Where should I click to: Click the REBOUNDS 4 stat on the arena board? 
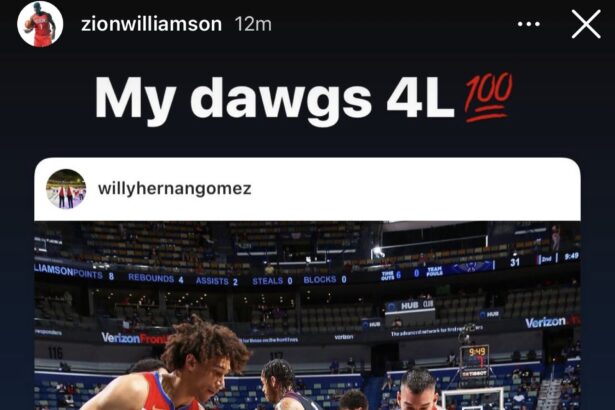point(156,278)
